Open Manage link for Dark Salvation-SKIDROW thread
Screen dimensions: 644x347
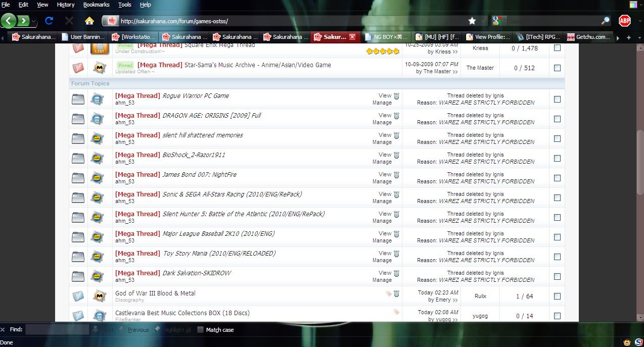[382, 280]
